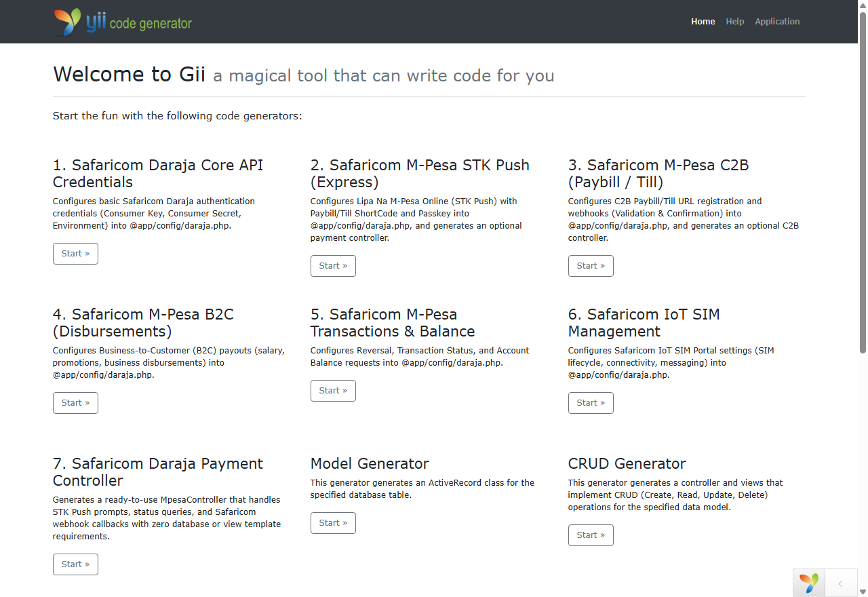Go to the Home menu item
This screenshot has height=597, width=868.
(703, 22)
